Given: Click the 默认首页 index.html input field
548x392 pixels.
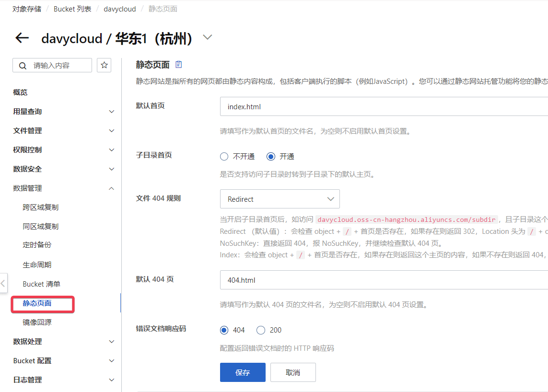Looking at the screenshot, I should (x=384, y=106).
